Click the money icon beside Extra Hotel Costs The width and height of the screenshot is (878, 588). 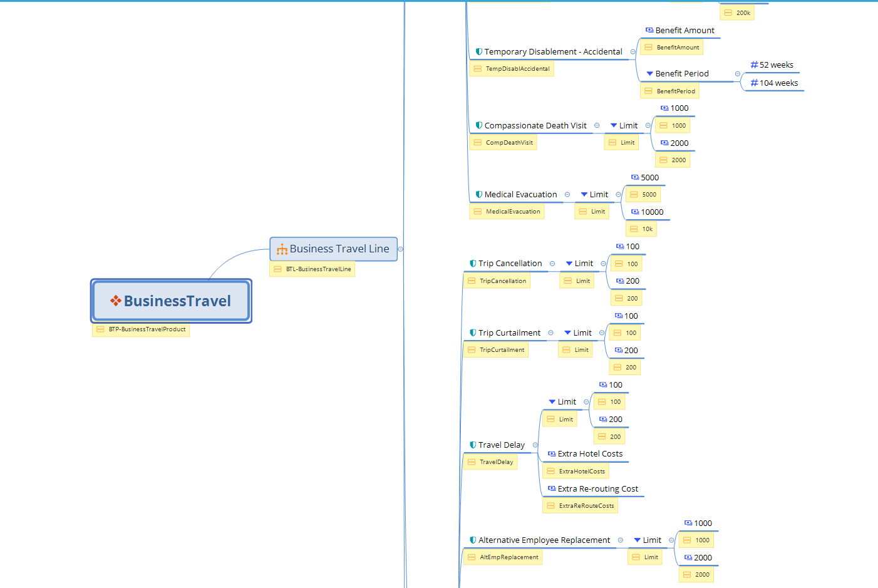tap(551, 454)
